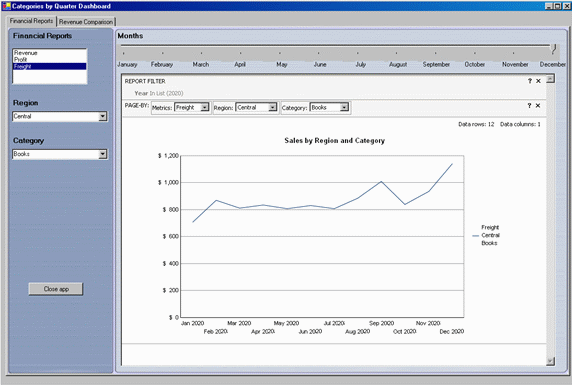Set the Months slider to January tick

coord(124,53)
